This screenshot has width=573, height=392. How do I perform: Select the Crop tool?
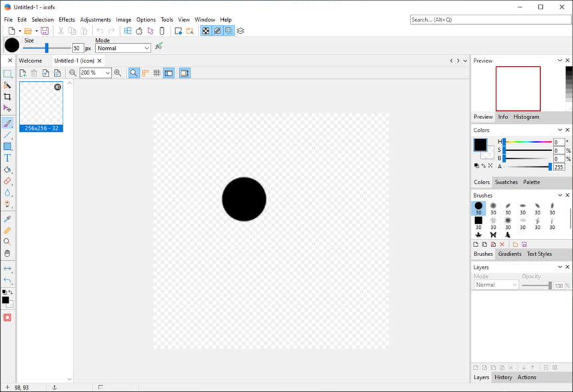(7, 97)
